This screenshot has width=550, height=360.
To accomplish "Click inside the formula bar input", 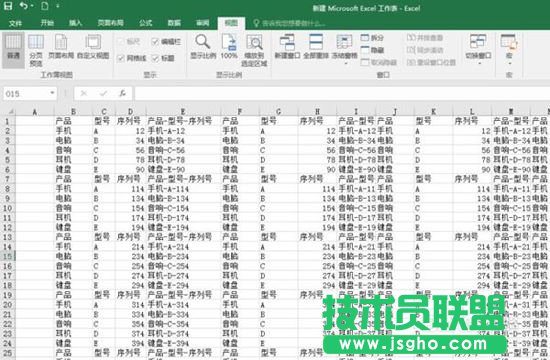I will [342, 94].
